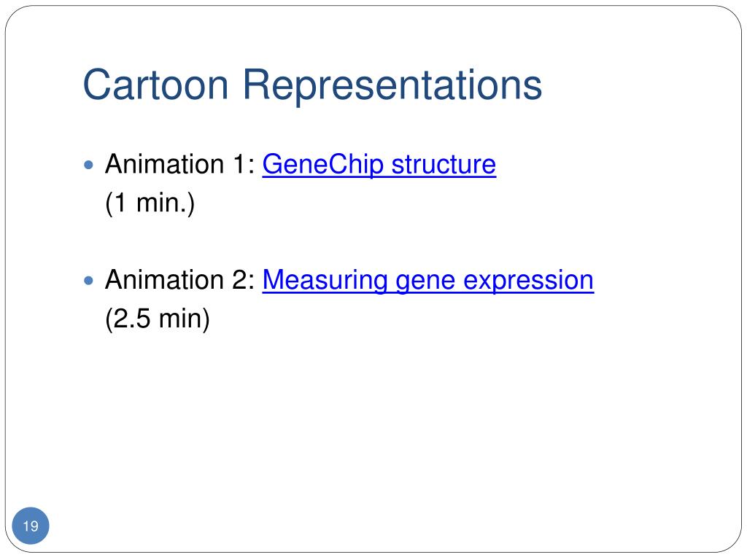The height and width of the screenshot is (560, 747).
Task: Click the first bullet point marker
Action: 88,165
